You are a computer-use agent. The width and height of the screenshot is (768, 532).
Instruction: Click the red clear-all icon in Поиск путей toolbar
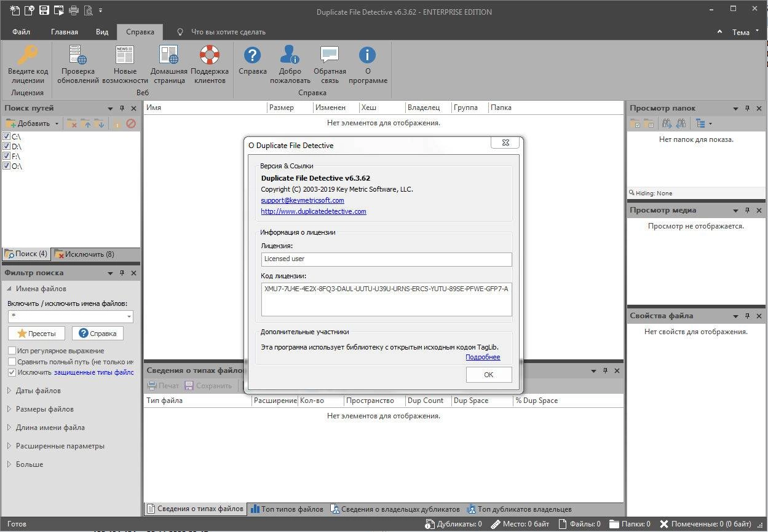click(131, 123)
